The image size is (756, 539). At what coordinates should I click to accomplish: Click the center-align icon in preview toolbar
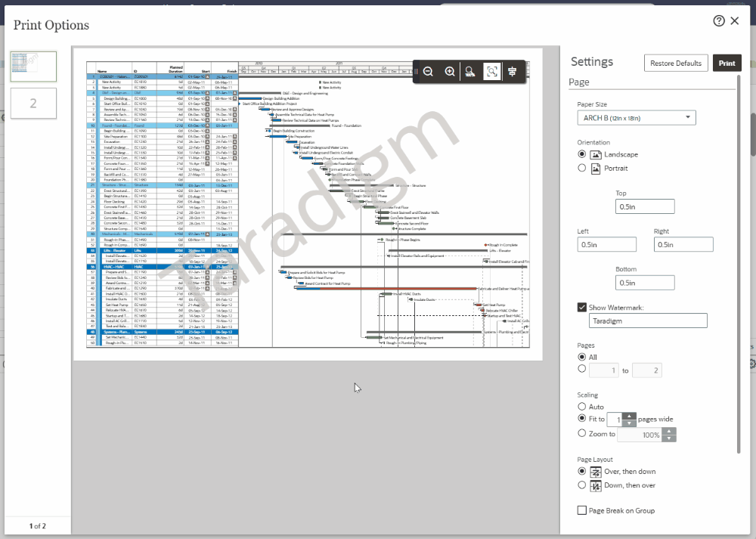point(512,72)
